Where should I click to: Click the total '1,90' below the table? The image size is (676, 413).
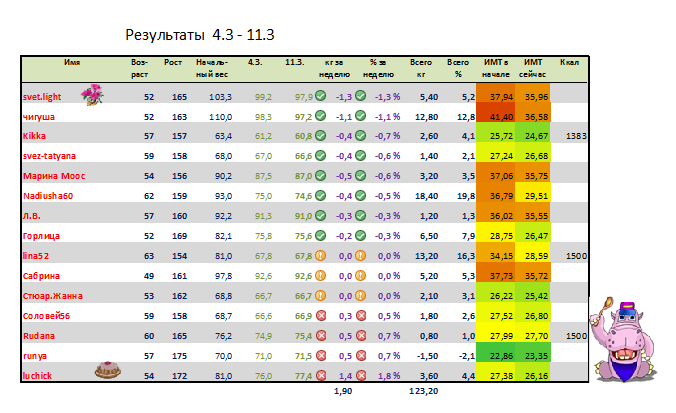pyautogui.click(x=343, y=391)
